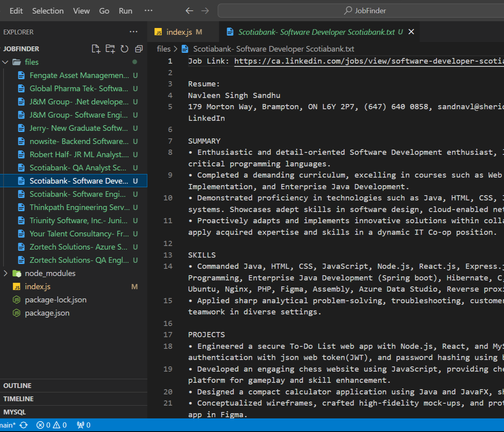Click the ports forwarded status bar icon

tap(84, 425)
